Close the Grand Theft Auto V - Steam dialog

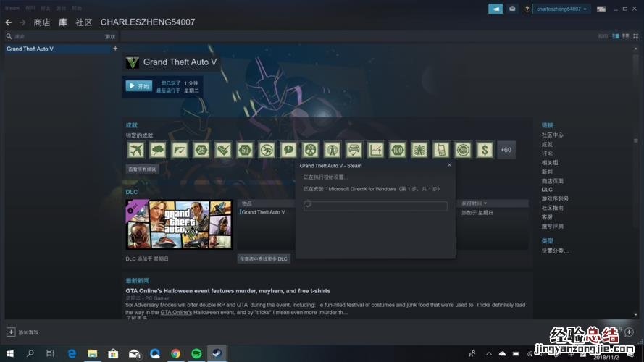449,165
